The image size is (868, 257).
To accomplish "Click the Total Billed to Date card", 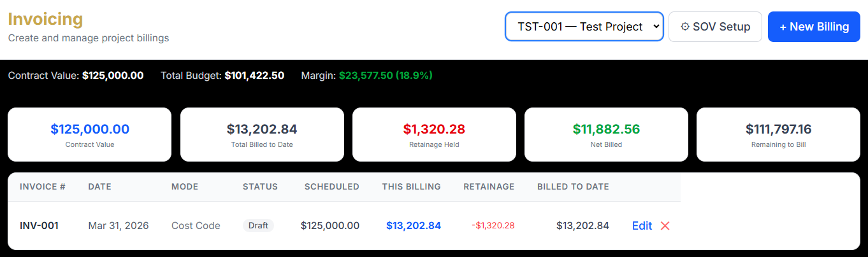I will pyautogui.click(x=262, y=134).
